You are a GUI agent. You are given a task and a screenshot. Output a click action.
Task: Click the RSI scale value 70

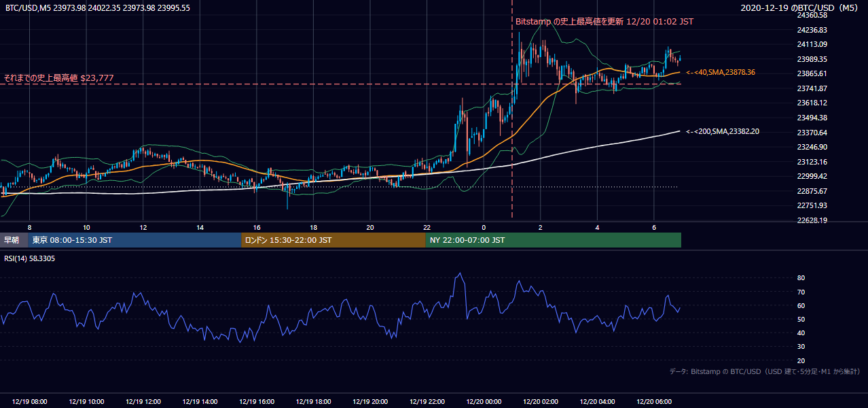(x=801, y=292)
